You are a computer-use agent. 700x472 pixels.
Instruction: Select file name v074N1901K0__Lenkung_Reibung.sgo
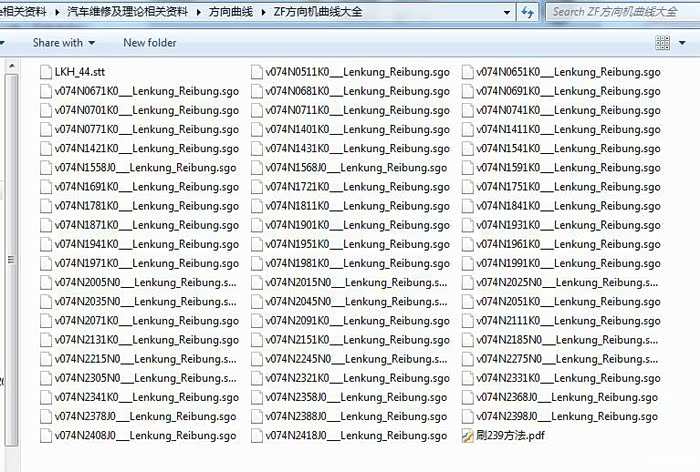tap(358, 226)
